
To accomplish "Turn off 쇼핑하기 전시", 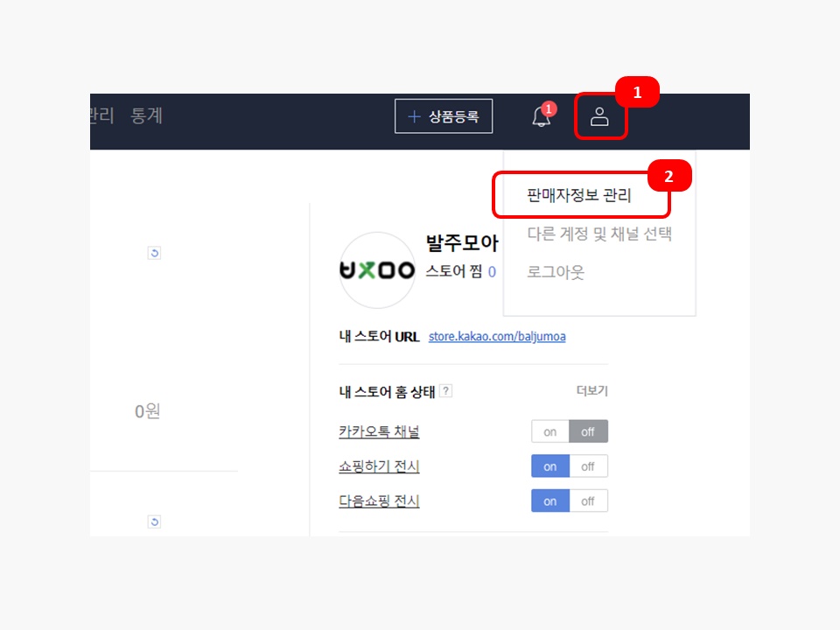I will pos(588,466).
